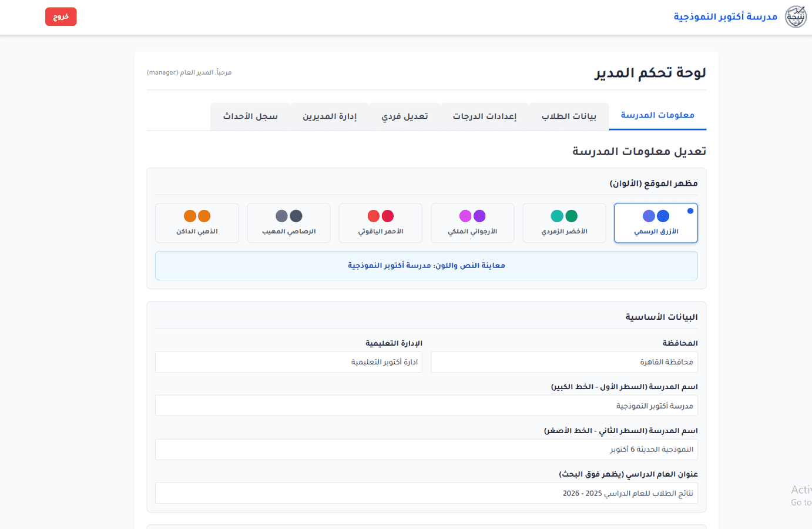
Task: Click inside the المحافظة input field
Action: tap(564, 361)
